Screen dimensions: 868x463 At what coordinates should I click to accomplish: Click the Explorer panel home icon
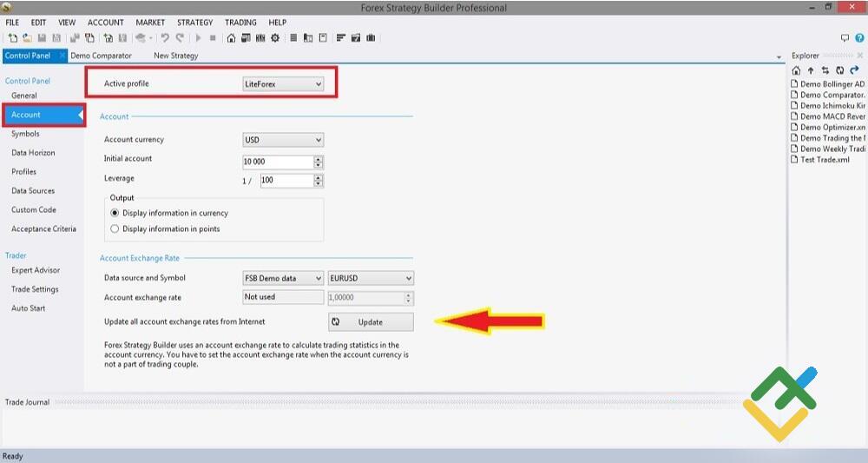coord(796,70)
